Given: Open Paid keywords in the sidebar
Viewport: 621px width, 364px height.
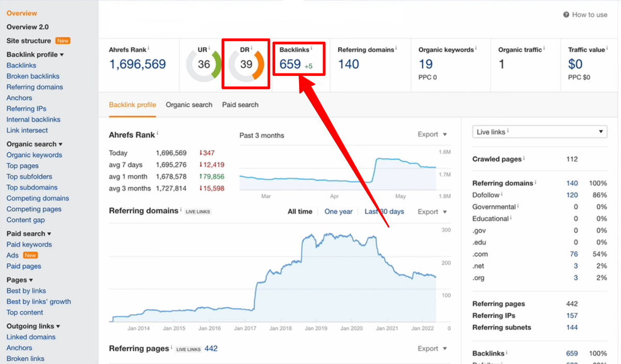Looking at the screenshot, I should click(x=29, y=245).
